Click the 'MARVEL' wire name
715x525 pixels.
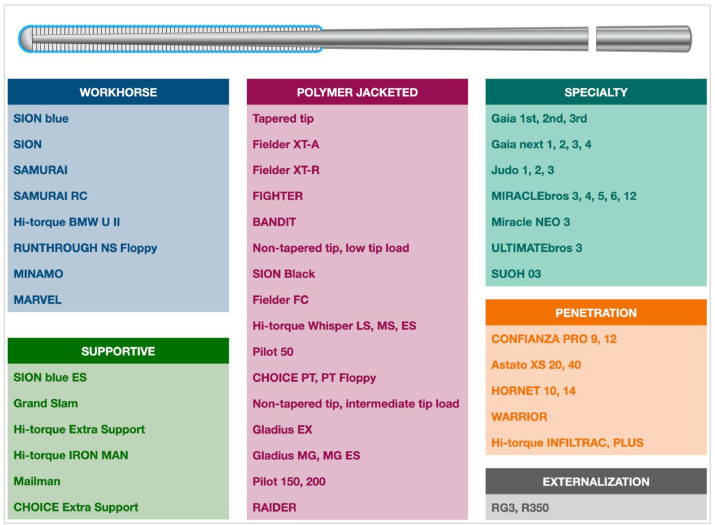coord(37,300)
